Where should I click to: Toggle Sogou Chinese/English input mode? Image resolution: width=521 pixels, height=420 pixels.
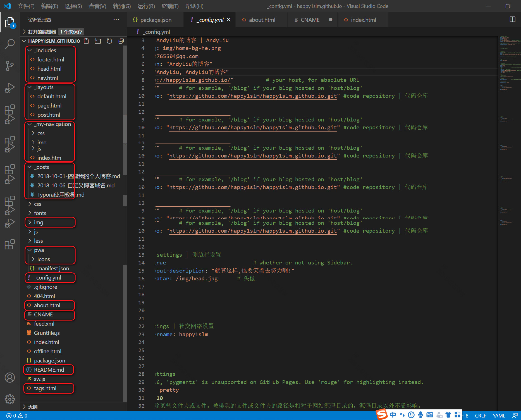(393, 415)
